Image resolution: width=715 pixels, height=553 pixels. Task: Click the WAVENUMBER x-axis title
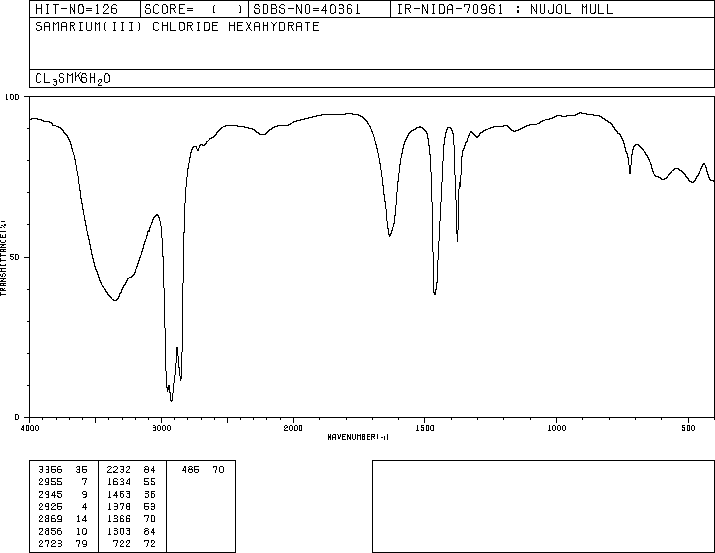click(358, 437)
